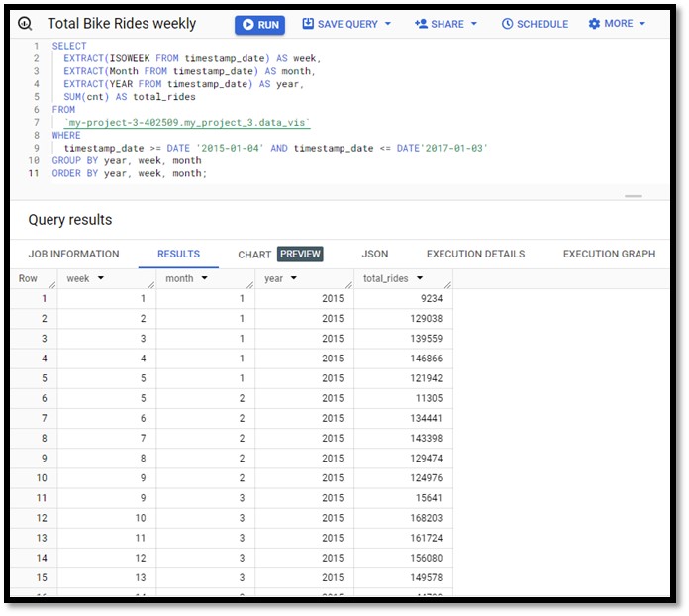689x616 pixels.
Task: View the EXECUTION DETAILS tab
Action: click(475, 255)
